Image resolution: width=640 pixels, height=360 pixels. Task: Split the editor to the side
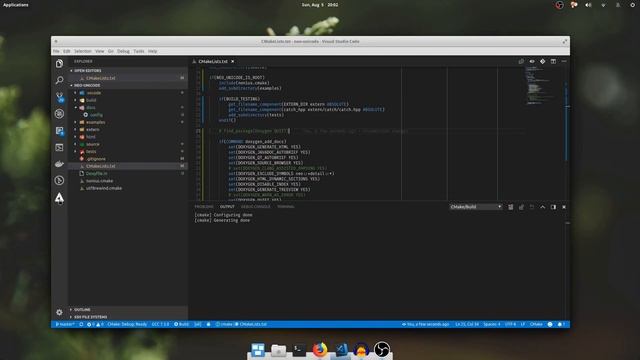[553, 61]
